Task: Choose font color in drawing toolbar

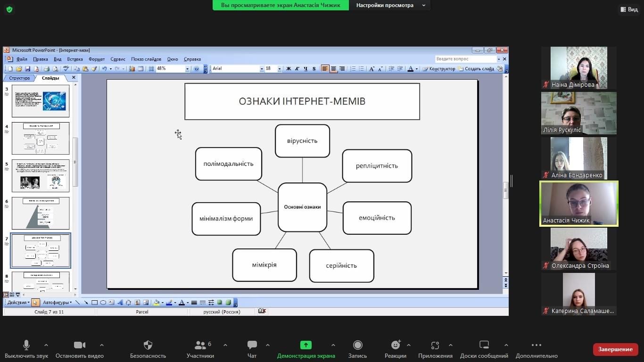Action: point(182,303)
